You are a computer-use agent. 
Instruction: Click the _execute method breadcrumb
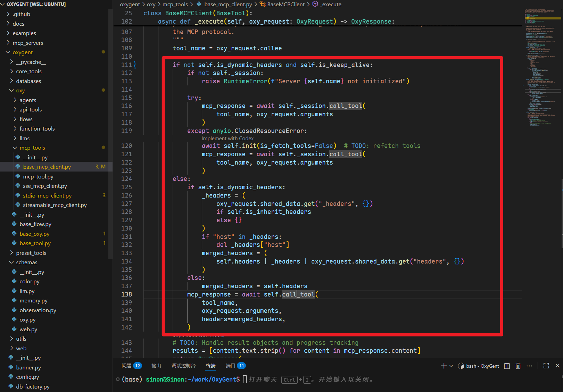(330, 4)
